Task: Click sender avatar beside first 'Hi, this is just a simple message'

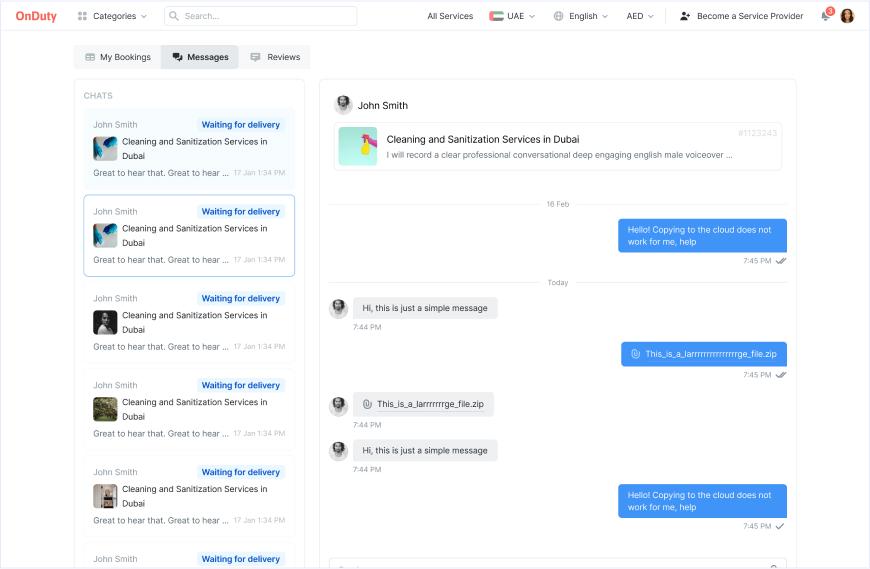Action: tap(338, 308)
